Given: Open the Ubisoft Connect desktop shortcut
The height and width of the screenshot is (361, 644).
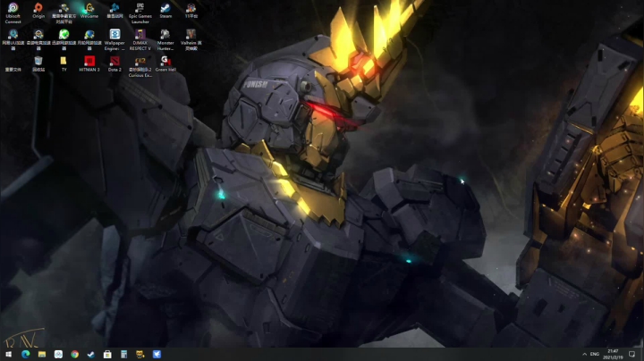Looking at the screenshot, I should (x=13, y=13).
